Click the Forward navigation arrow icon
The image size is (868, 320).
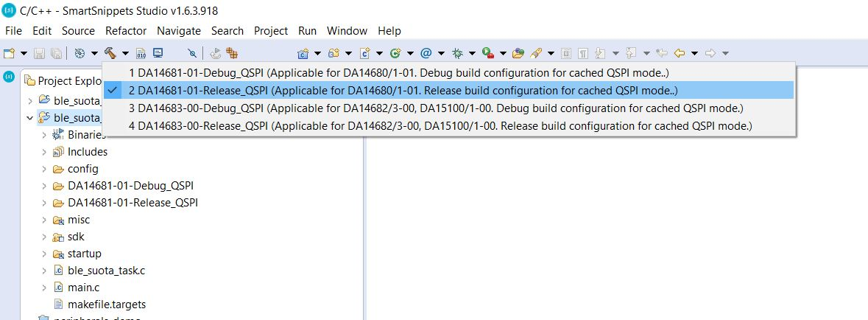[710, 53]
